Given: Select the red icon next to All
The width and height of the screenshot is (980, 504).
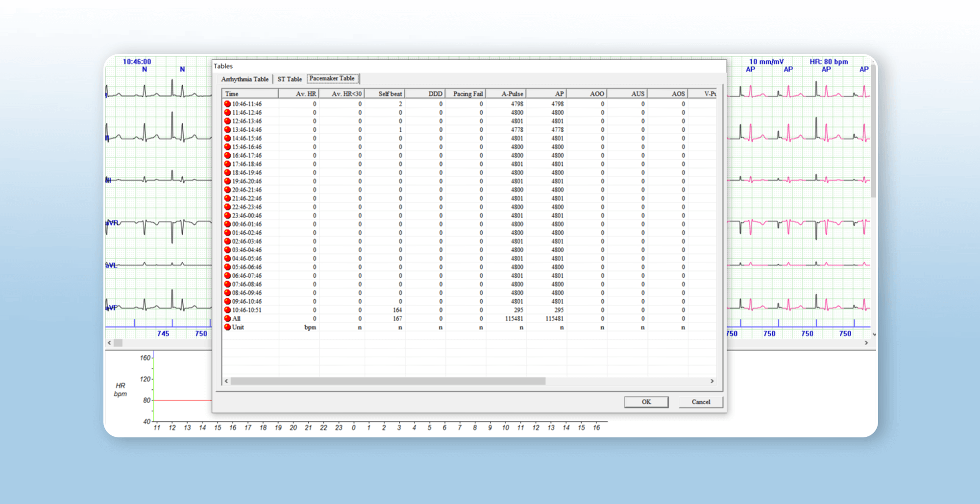Looking at the screenshot, I should point(227,318).
